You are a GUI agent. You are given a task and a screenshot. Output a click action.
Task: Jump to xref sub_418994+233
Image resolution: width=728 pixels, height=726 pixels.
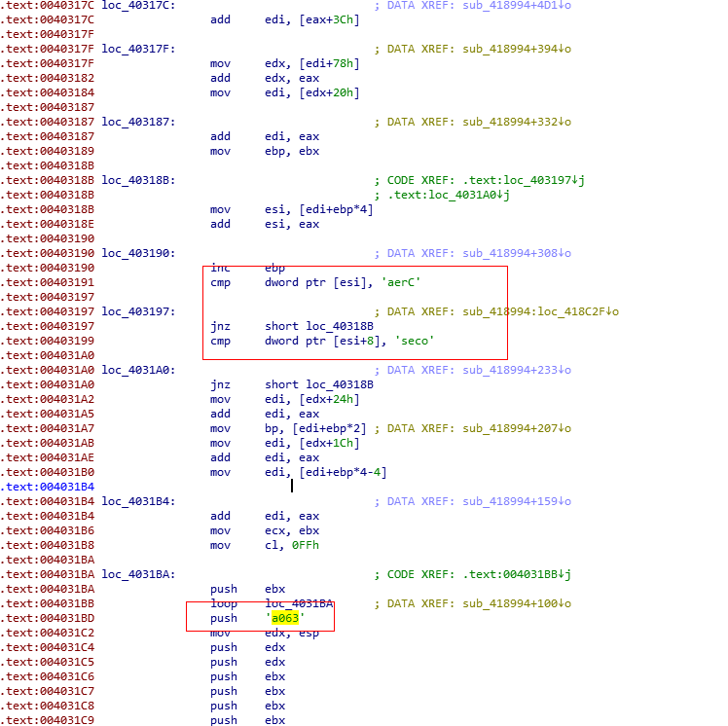pos(516,370)
